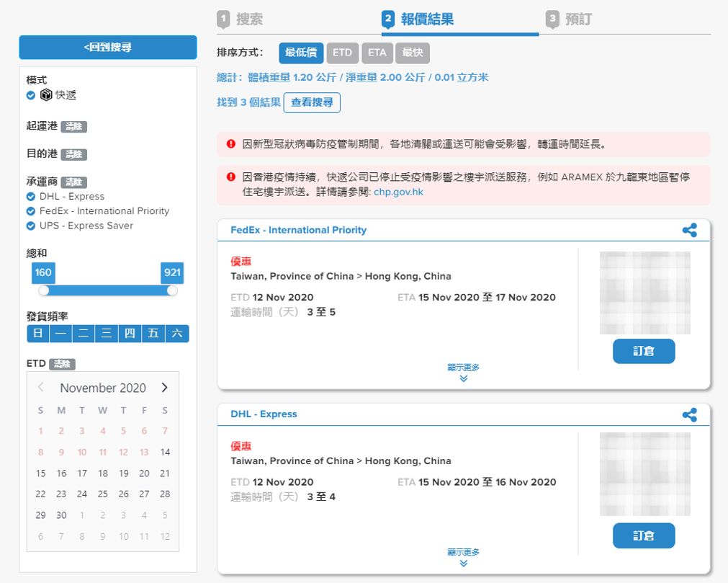Toggle Thursday 四 shipping frequency

[130, 334]
